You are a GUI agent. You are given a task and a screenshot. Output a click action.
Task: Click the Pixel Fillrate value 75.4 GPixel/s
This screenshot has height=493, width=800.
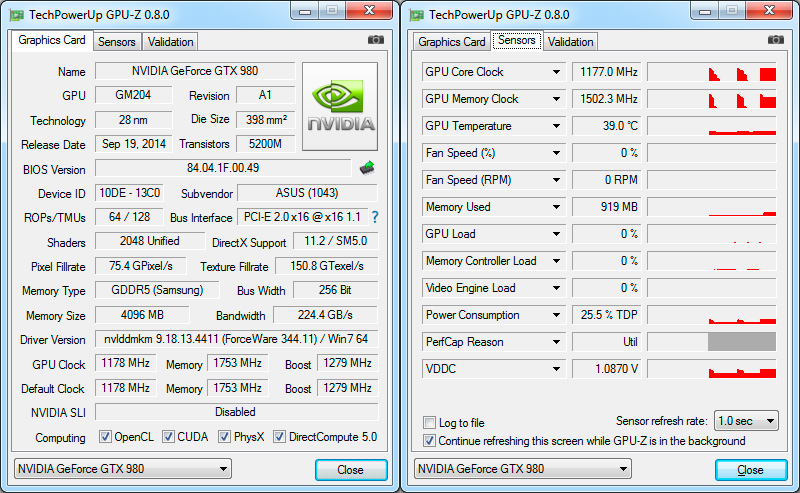click(141, 266)
